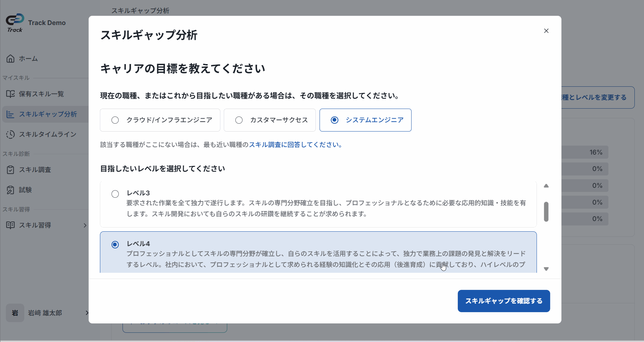This screenshot has height=342, width=644.
Task: Click the 保有スキル一覧 book icon
Action: coord(11,94)
